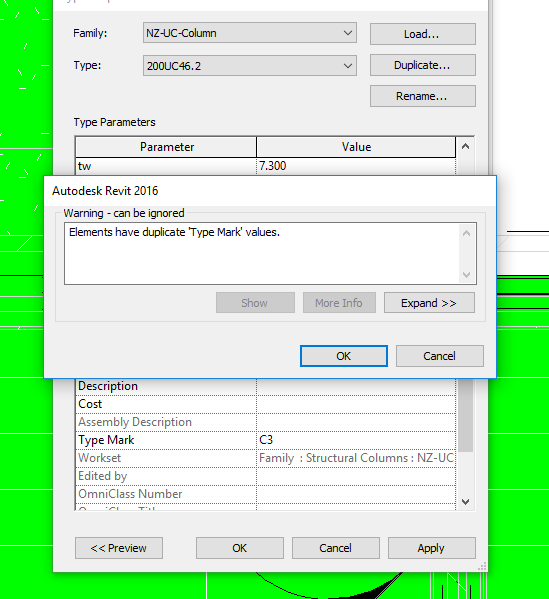Select the Edited by row

266,476
